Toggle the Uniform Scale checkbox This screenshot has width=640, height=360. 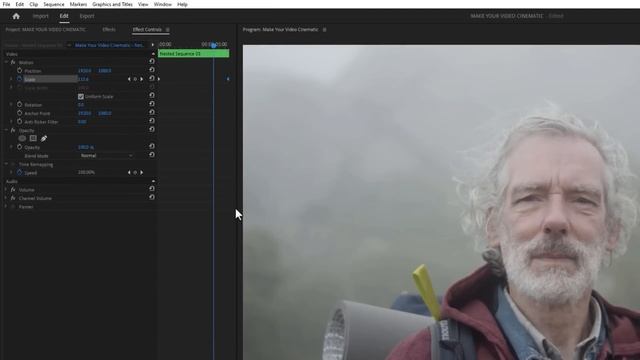pos(81,97)
